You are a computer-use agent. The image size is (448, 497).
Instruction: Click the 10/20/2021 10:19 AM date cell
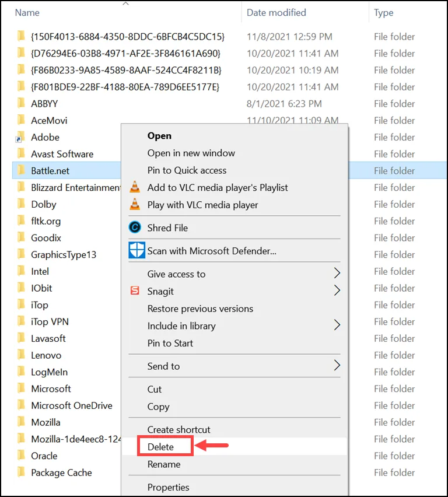(293, 70)
